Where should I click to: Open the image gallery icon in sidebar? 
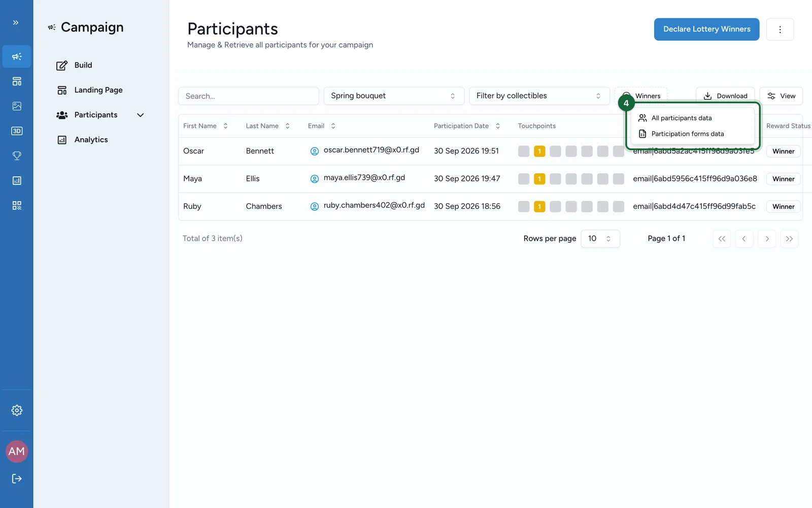point(17,106)
